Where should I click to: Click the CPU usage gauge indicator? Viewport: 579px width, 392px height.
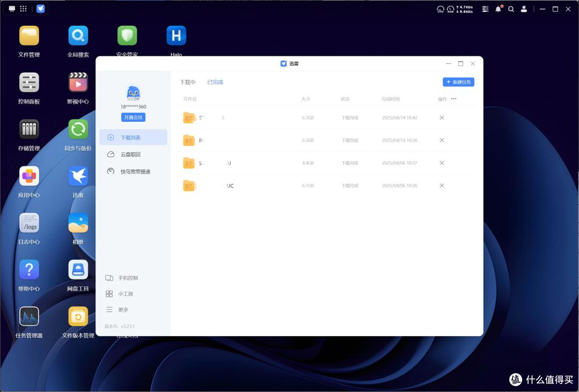[x=440, y=9]
